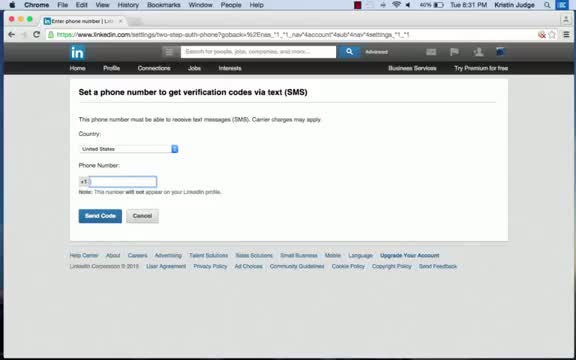
Task: Open the People menu
Action: [231, 5]
